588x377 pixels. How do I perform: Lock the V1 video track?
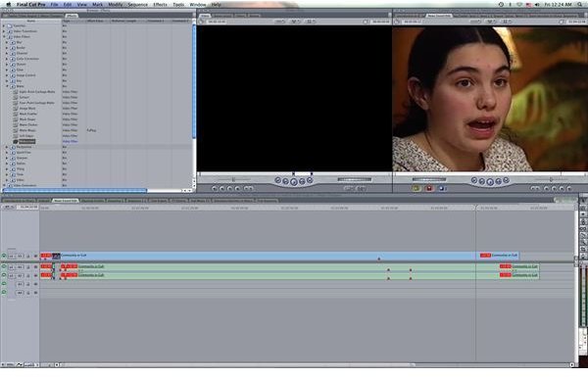point(28,257)
